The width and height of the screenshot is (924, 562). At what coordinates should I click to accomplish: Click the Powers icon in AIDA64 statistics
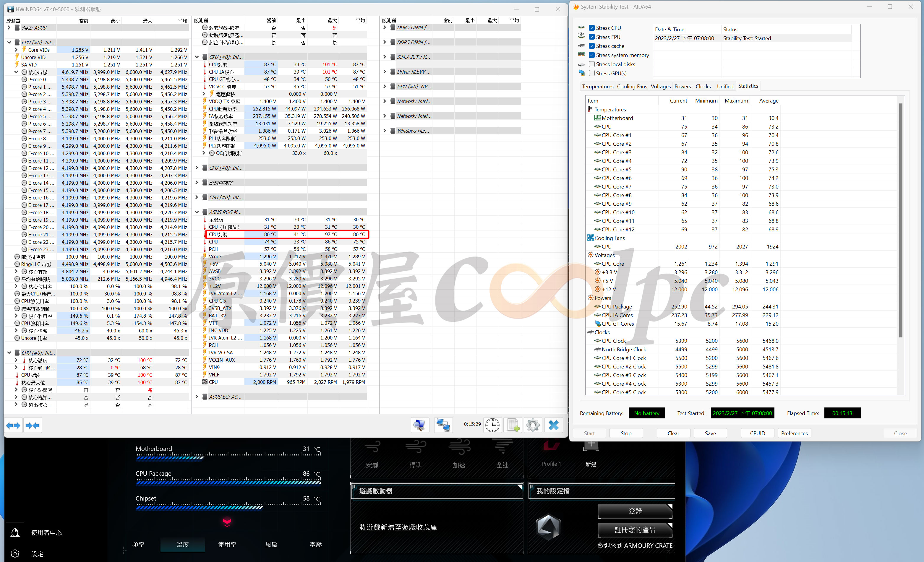590,298
